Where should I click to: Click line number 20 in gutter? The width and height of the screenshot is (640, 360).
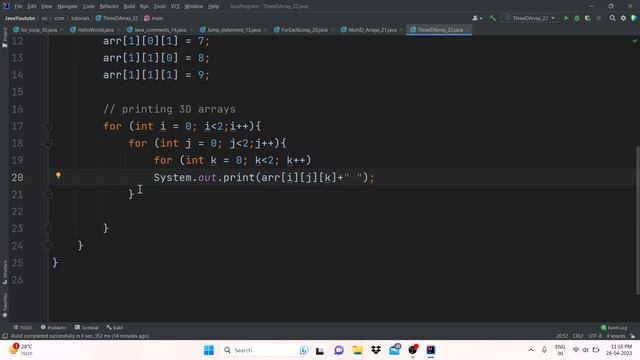17,178
